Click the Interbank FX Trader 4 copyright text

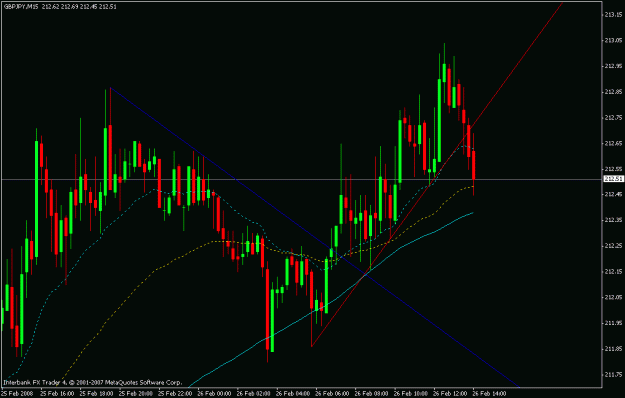coord(92,382)
